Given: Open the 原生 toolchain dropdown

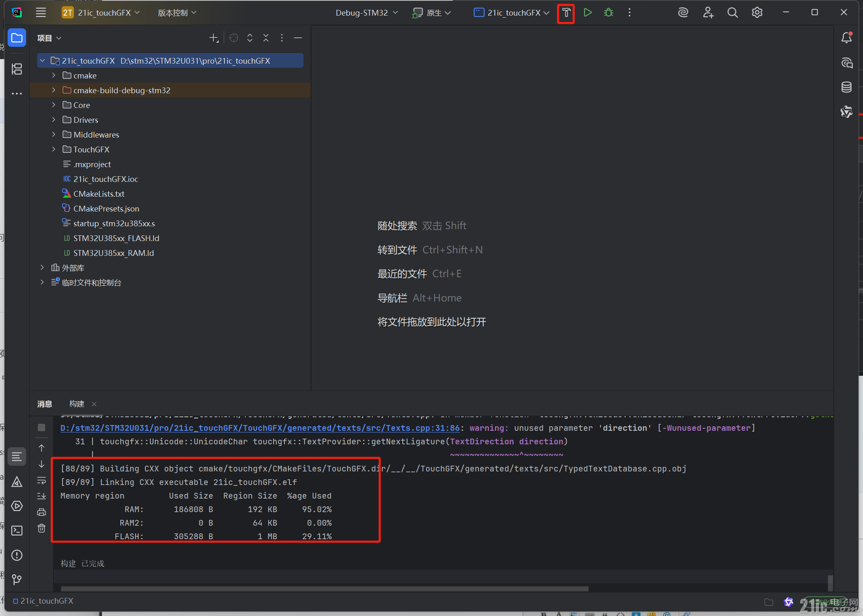Looking at the screenshot, I should point(431,13).
